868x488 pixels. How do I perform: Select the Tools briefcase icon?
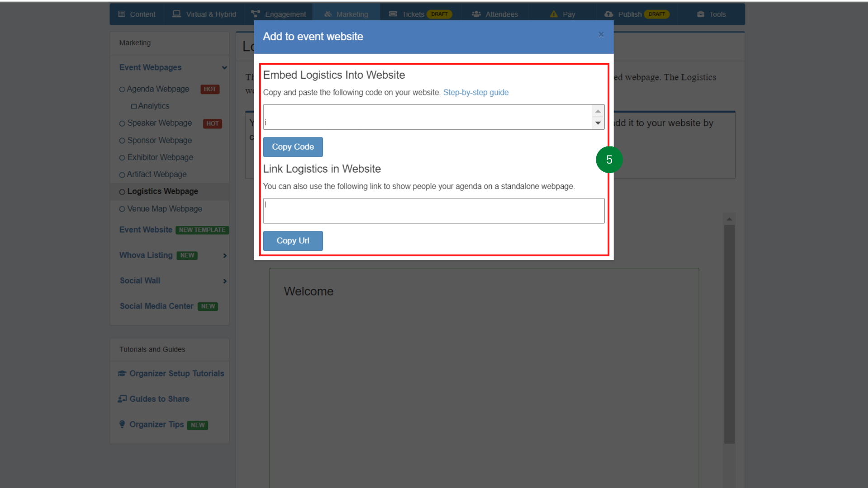[699, 14]
